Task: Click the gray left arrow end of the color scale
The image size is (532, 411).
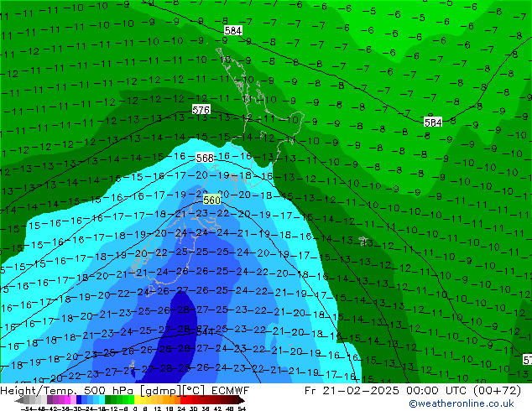Action: (19, 400)
